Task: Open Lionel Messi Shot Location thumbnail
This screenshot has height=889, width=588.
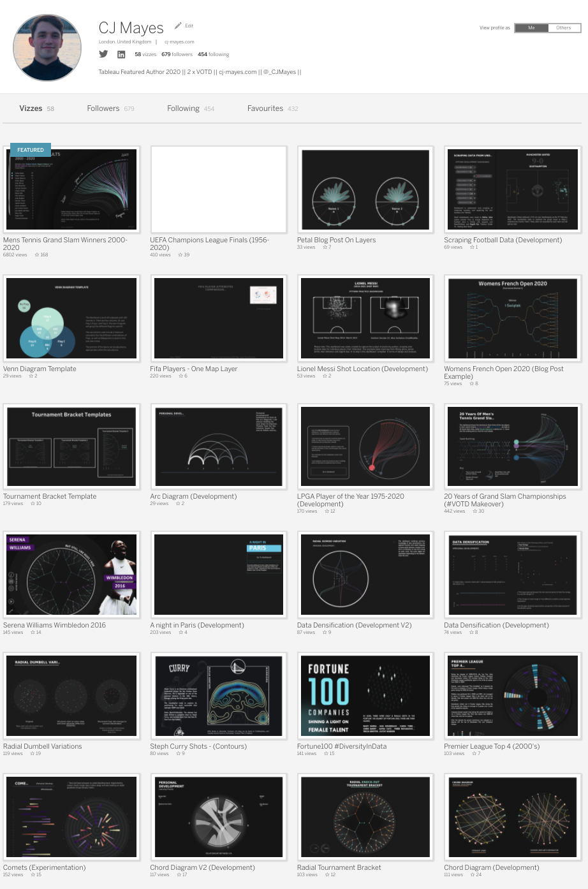Action: point(365,318)
